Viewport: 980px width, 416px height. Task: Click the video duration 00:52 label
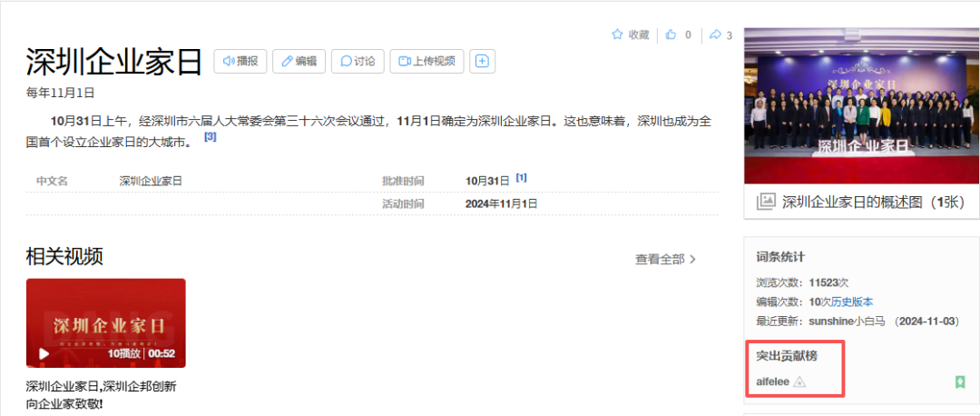click(162, 354)
